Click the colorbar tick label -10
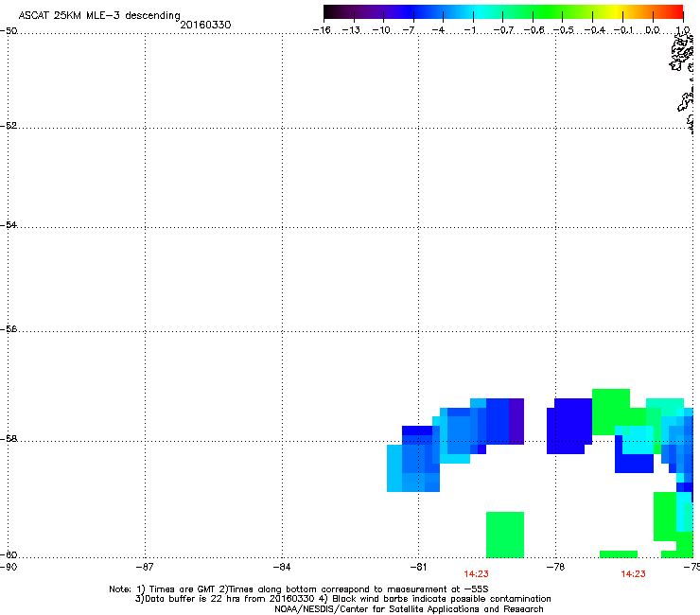 point(381,30)
